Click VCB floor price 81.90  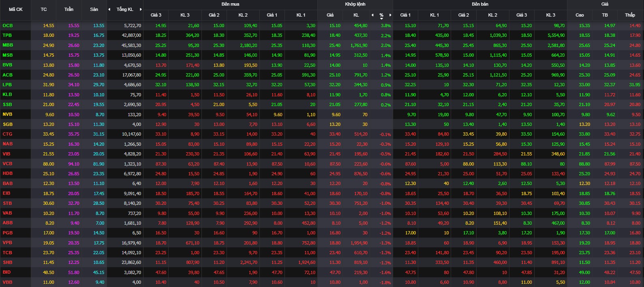pos(98,164)
